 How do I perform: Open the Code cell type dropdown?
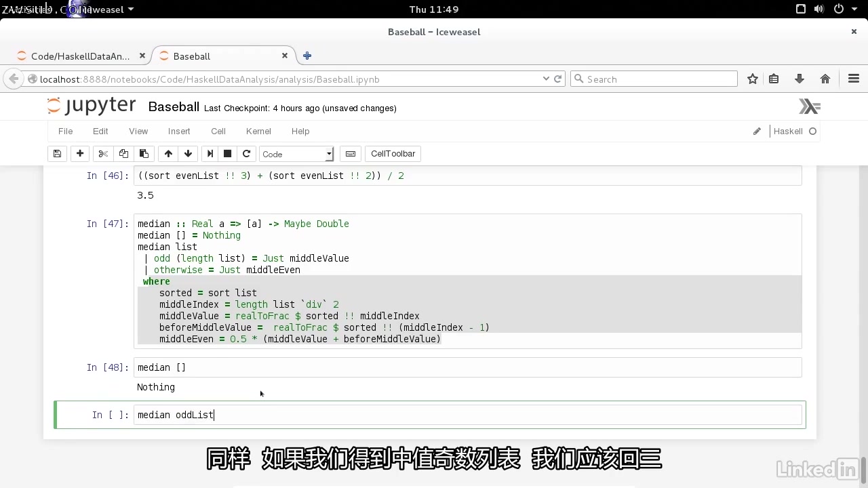tap(296, 154)
